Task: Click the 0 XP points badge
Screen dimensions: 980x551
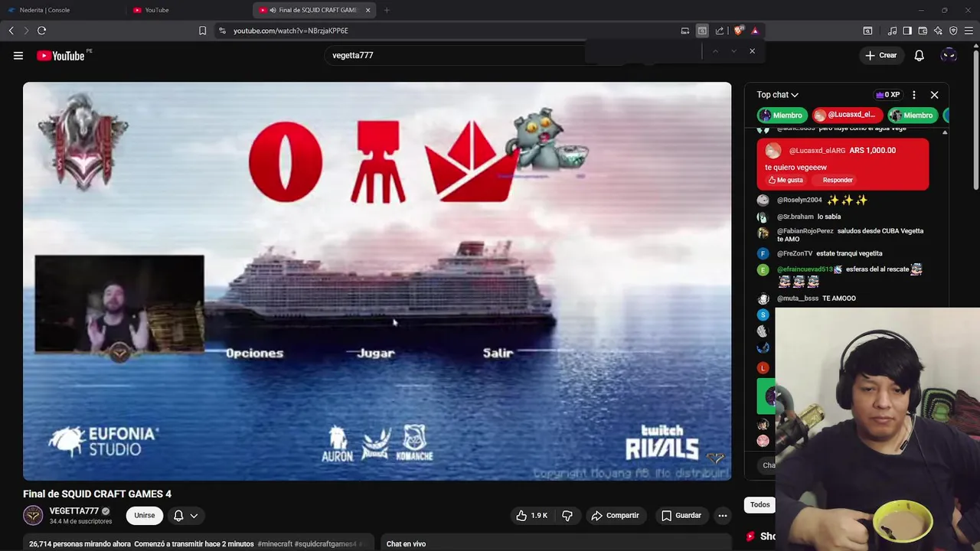Action: pyautogui.click(x=888, y=95)
